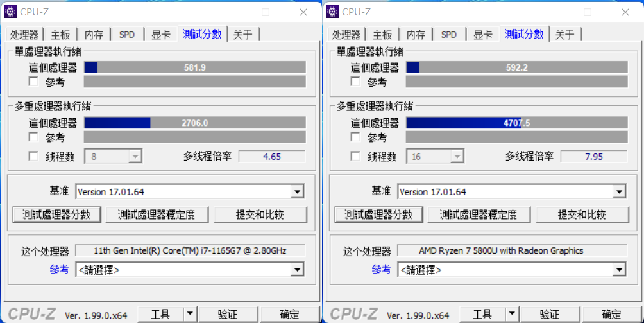Click 验证 button in right window

coord(550,315)
